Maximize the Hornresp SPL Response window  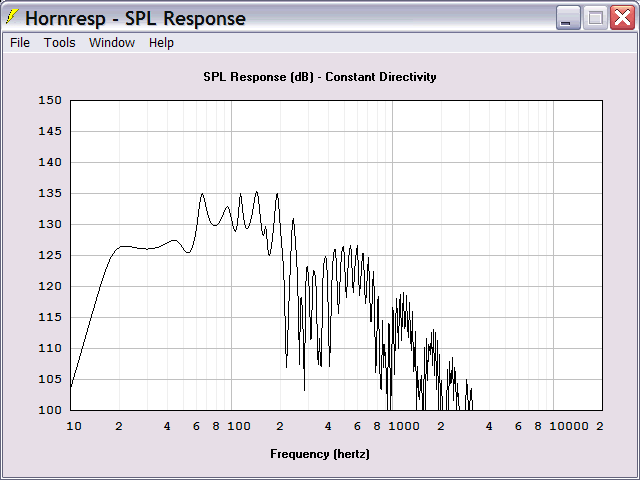pyautogui.click(x=595, y=18)
